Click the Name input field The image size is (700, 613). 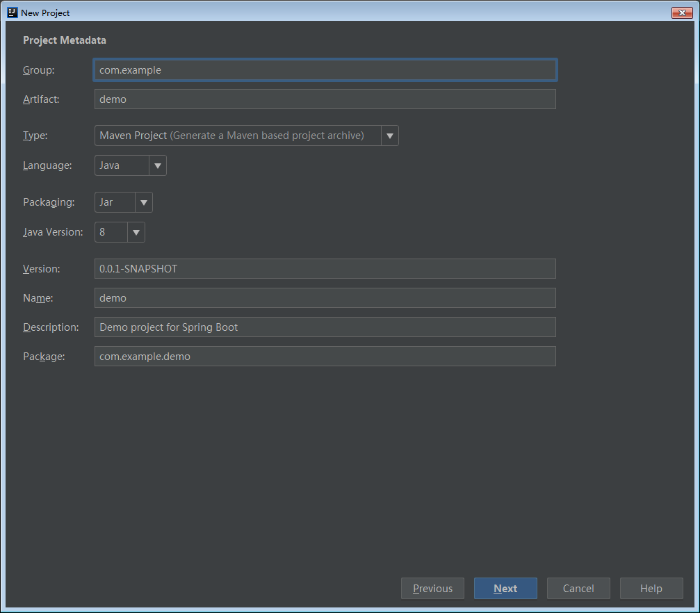click(325, 297)
